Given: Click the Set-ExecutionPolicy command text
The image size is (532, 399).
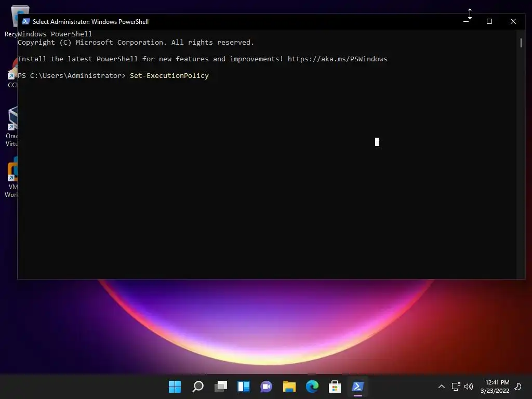Looking at the screenshot, I should pos(169,76).
